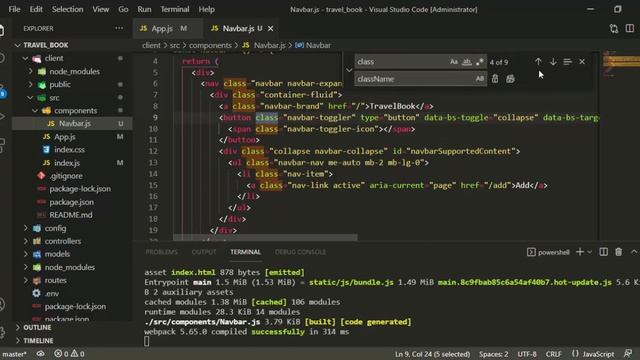
Task: Collapse the replace row toggle arrow
Action: (x=349, y=70)
